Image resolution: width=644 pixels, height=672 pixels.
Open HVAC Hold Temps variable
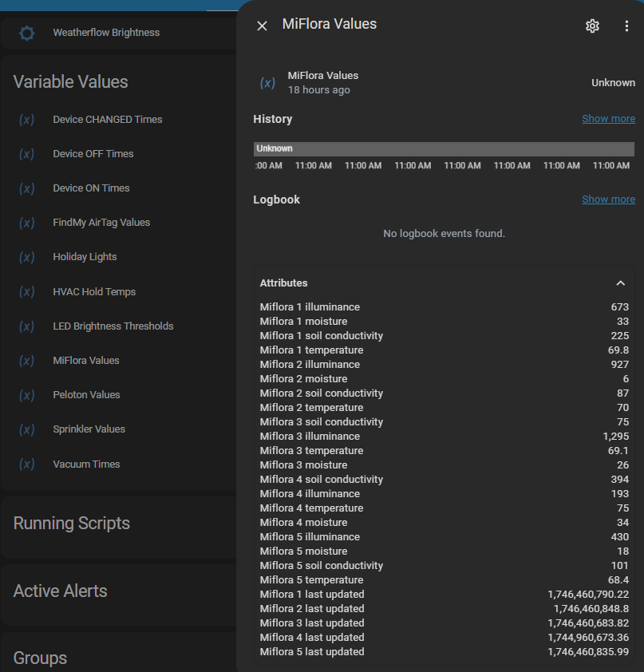point(94,292)
